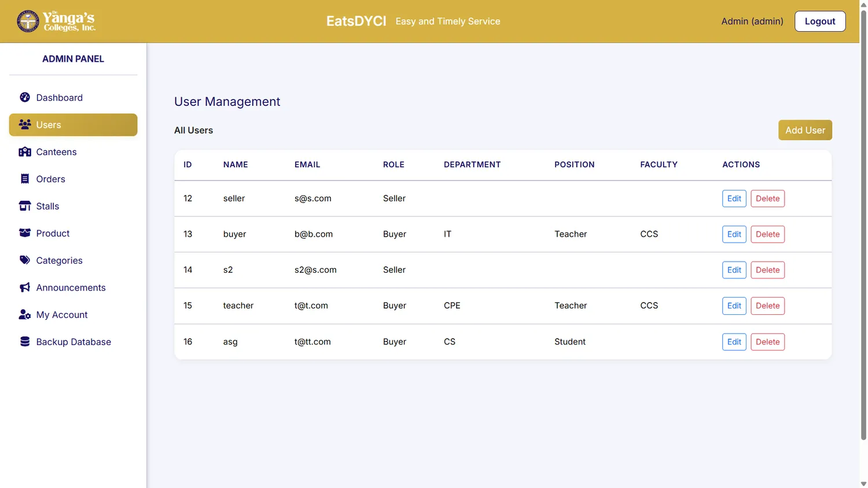
Task: Navigate to Stalls
Action: click(73, 206)
